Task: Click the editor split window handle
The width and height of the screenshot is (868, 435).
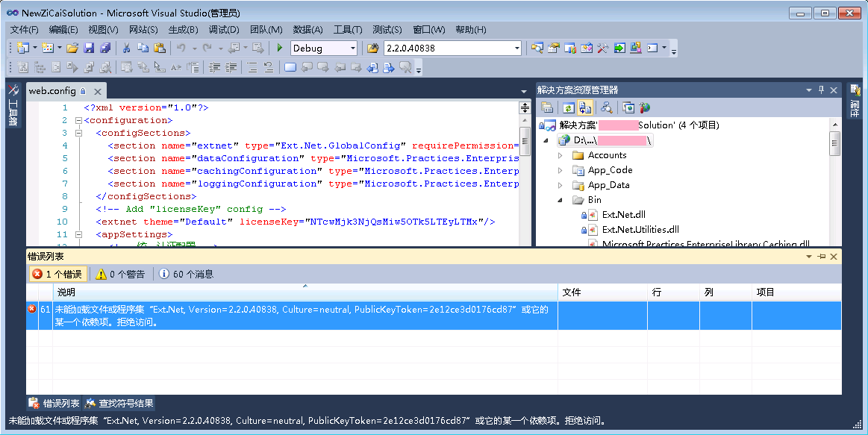Action: 525,107
